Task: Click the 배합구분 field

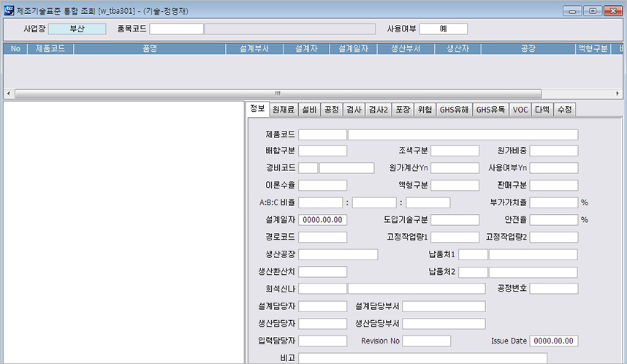Action: [323, 151]
